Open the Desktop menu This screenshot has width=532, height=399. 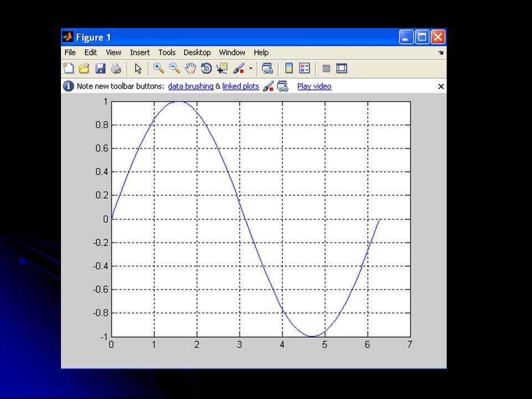coord(197,53)
